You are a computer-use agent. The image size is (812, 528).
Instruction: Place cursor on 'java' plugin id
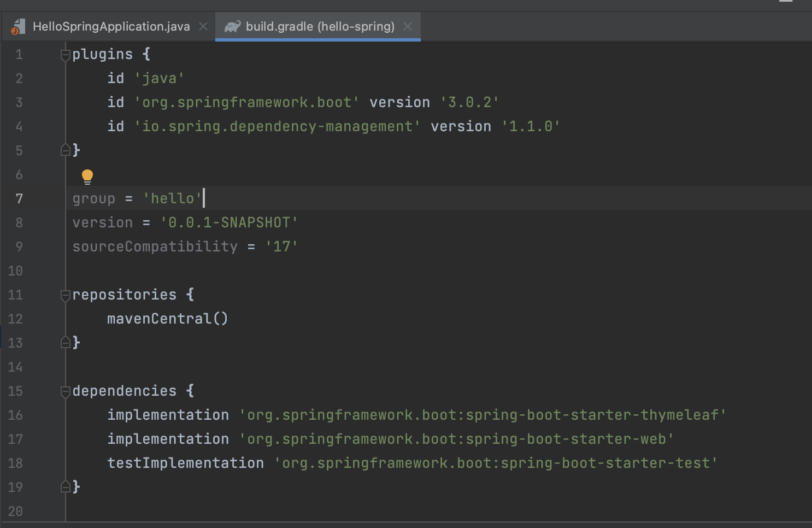159,78
